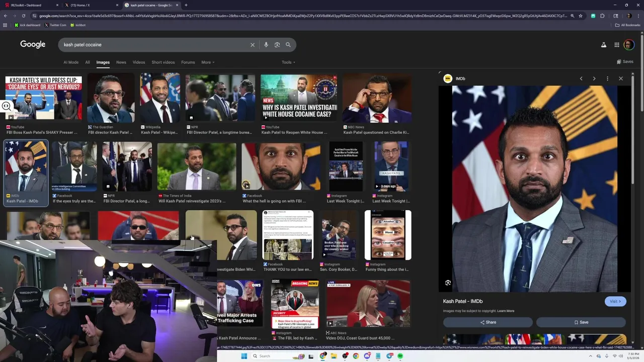
Task: Open a new Chrome tab
Action: tap(186, 5)
